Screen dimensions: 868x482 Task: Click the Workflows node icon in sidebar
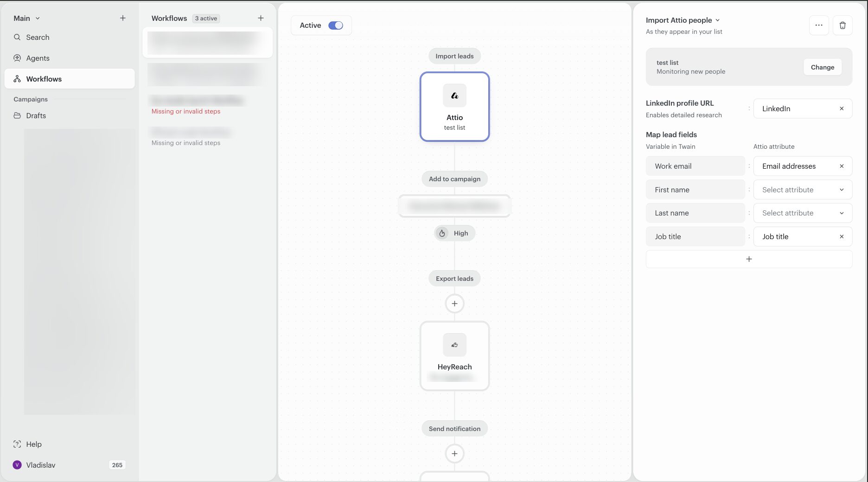(x=17, y=79)
